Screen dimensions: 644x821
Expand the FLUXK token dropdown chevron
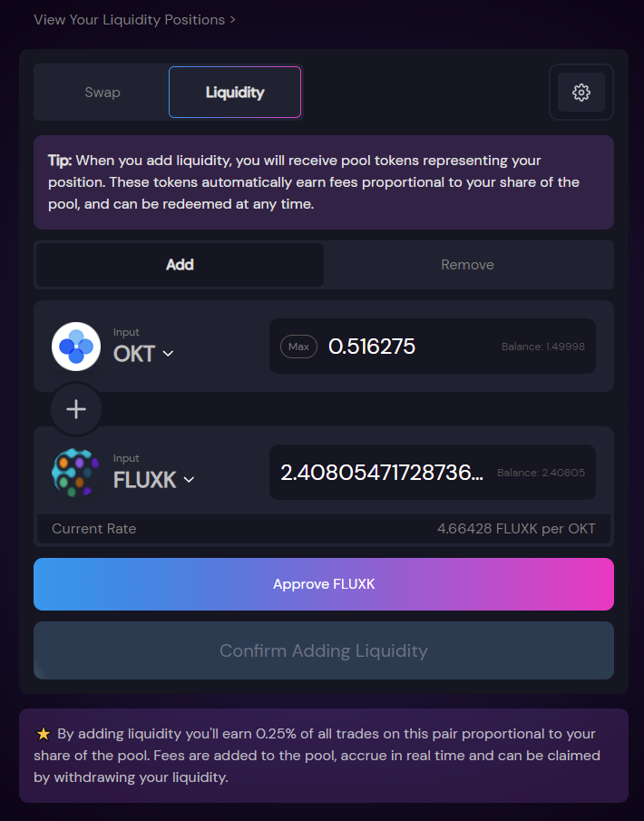pos(189,480)
